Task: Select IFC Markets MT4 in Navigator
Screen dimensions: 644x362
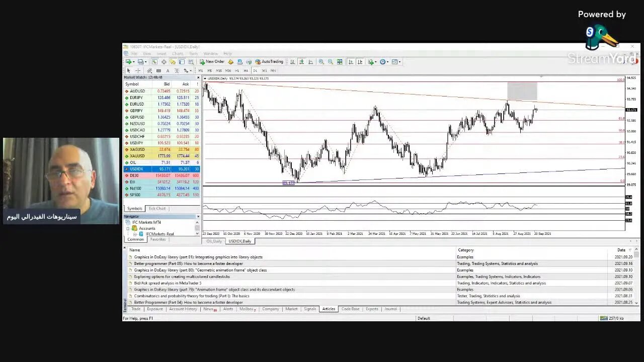Action: 146,222
